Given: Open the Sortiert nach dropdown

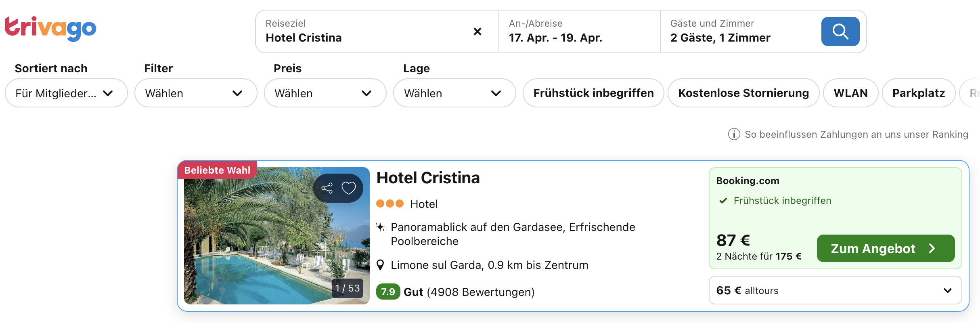Looking at the screenshot, I should coord(66,93).
